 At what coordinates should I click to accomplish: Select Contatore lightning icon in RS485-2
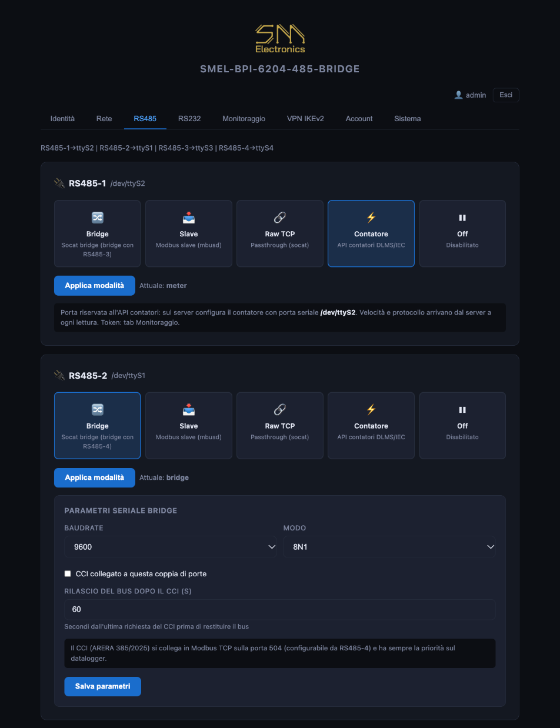click(x=371, y=409)
